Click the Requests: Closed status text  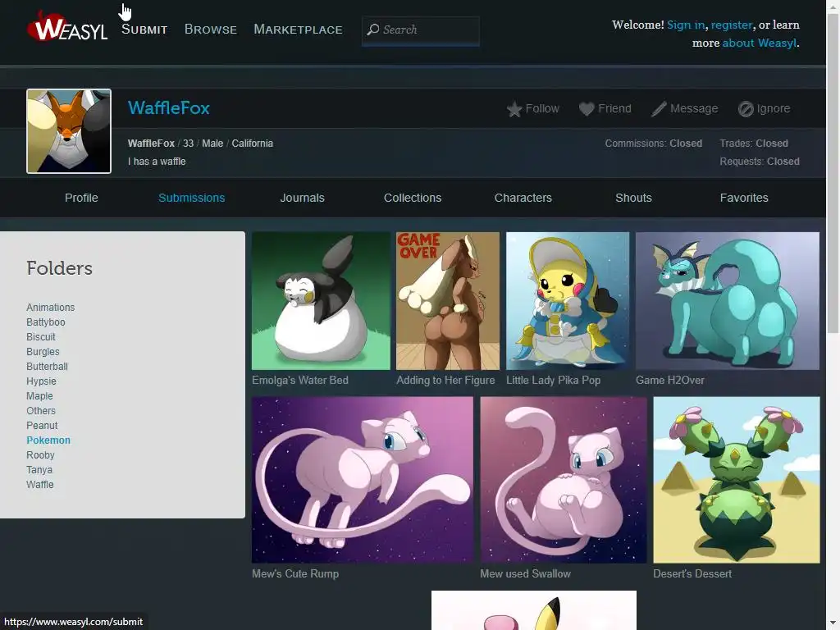(x=760, y=162)
